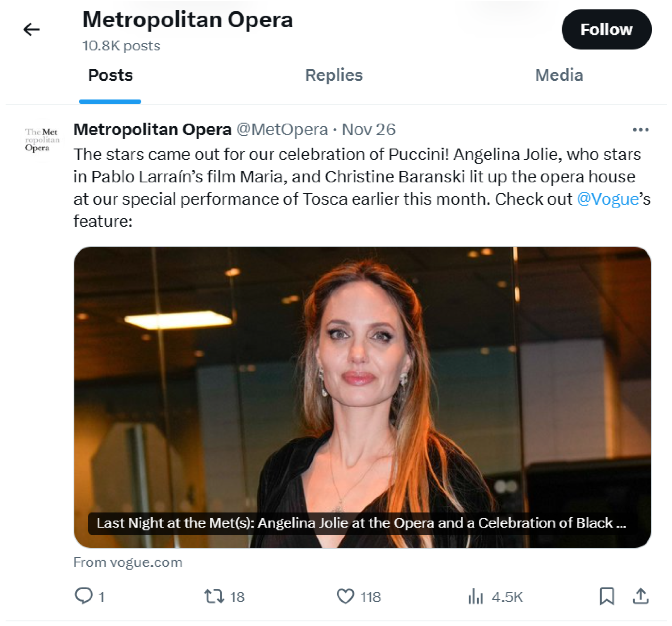This screenshot has height=626, width=672.
Task: View post analytics via the bar-chart icon
Action: point(475,596)
